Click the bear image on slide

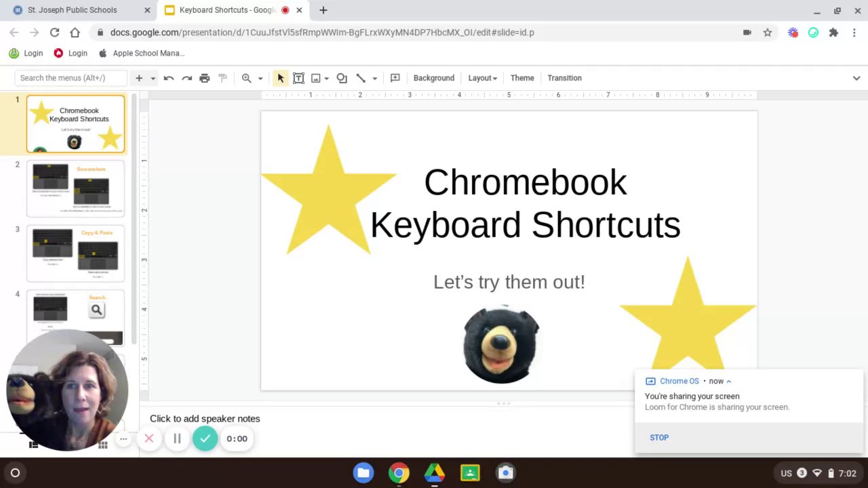501,344
